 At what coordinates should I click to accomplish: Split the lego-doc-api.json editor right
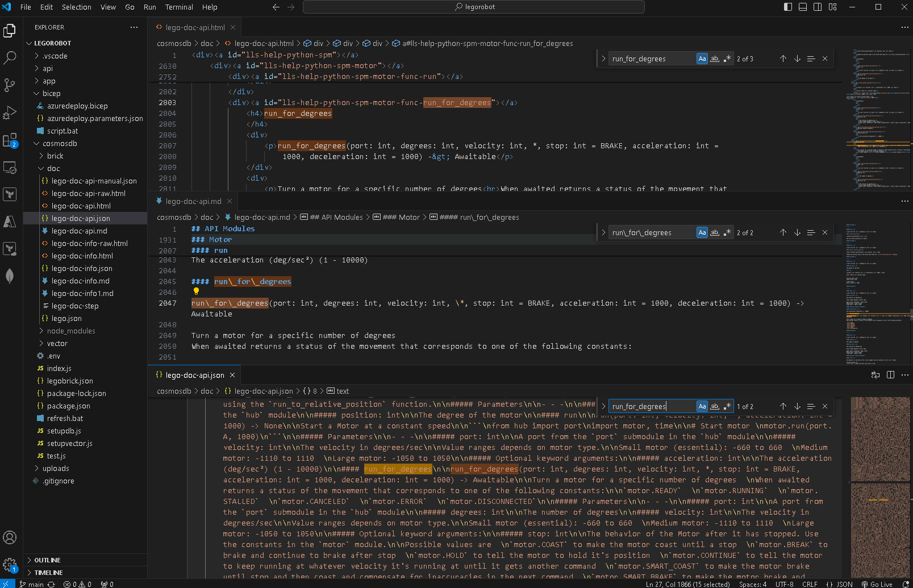[x=890, y=375]
